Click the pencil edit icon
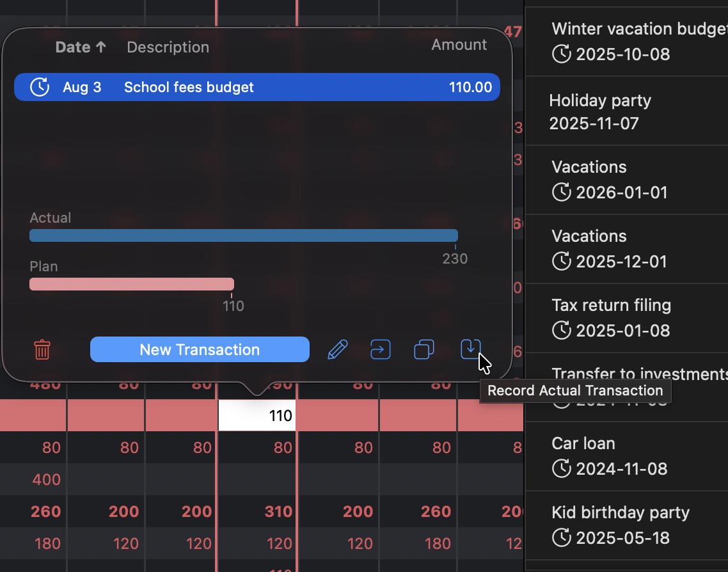 337,350
